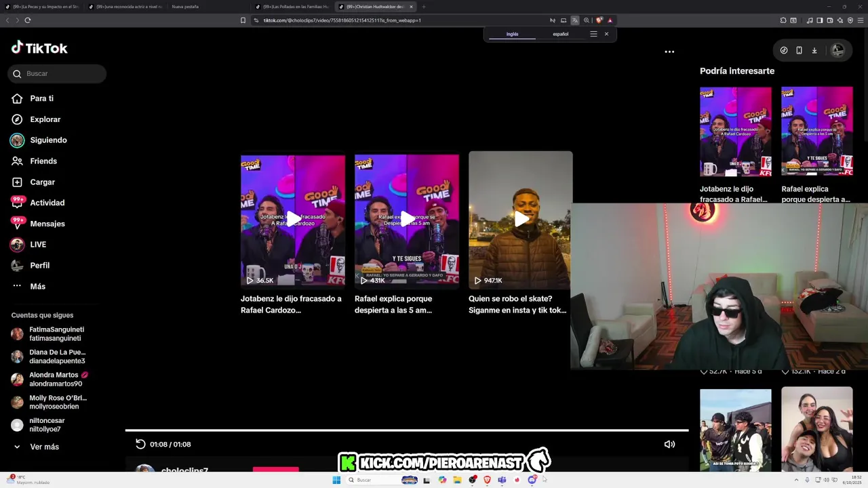The height and width of the screenshot is (488, 868).
Task: Close the translate popup
Action: 606,34
